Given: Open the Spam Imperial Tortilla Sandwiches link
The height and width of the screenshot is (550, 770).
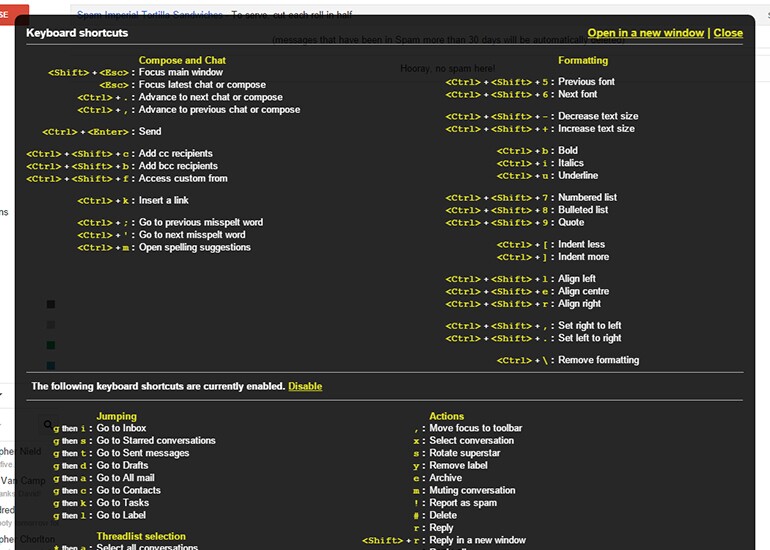Looking at the screenshot, I should [x=150, y=15].
